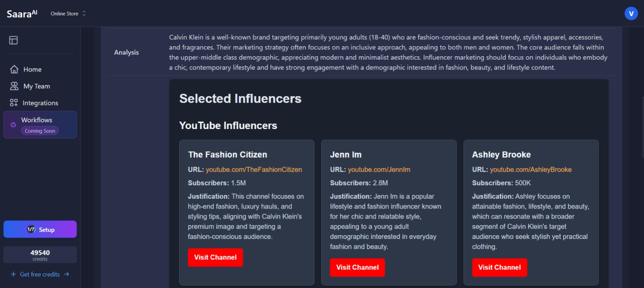Click the Selected Influencers heading
This screenshot has width=644, height=288.
point(240,99)
